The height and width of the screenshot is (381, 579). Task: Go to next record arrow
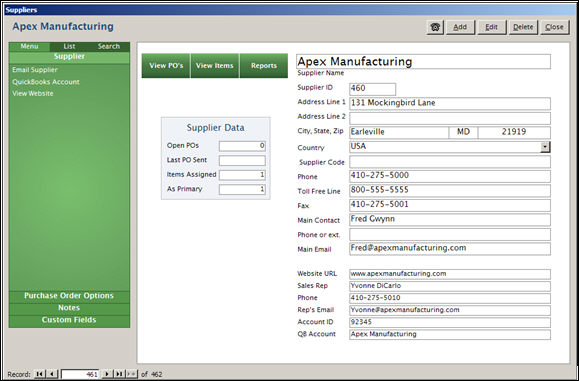pos(107,374)
